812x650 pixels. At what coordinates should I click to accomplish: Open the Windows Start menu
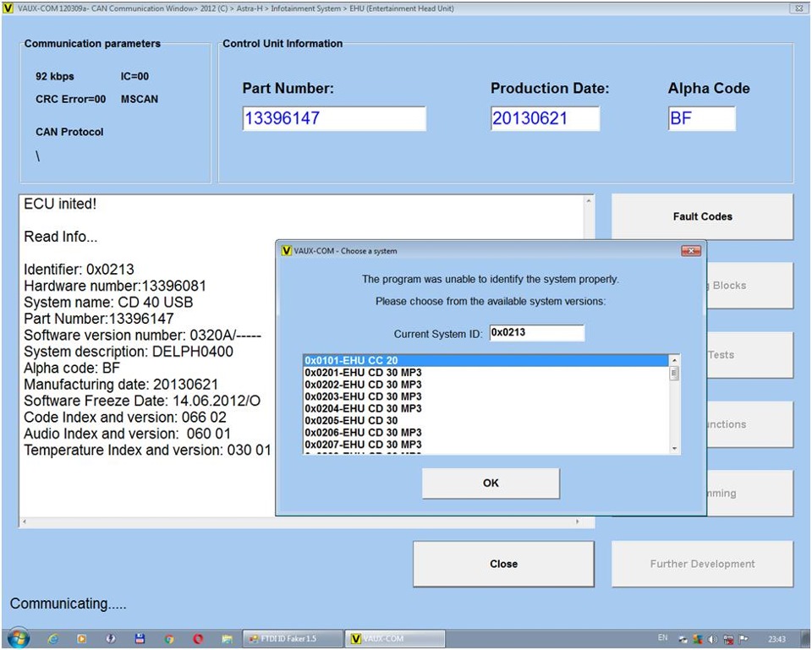point(18,639)
